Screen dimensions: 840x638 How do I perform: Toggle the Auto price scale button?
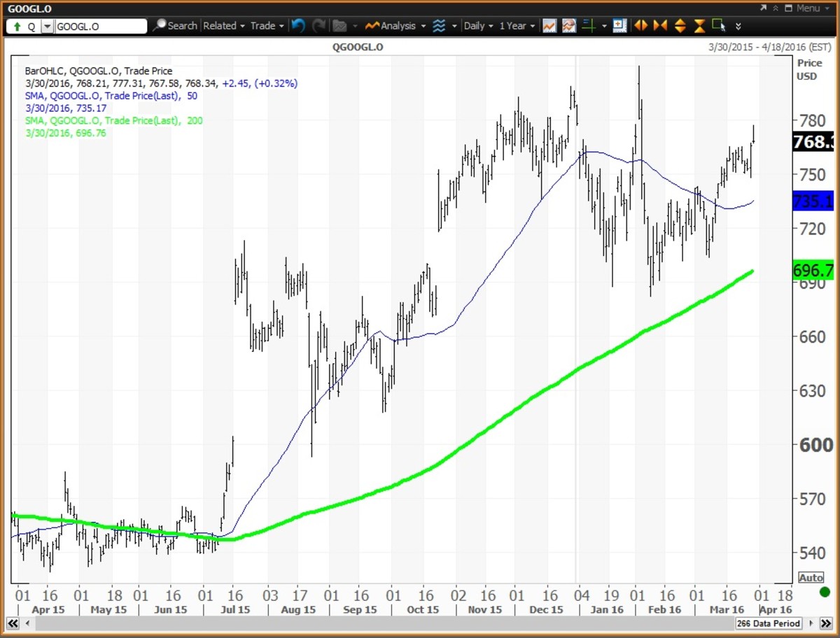(x=811, y=578)
